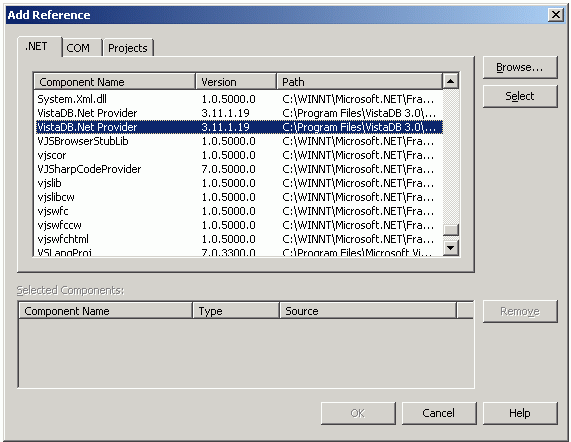
Task: Click the highlighted VistaDB.Net Provider row
Action: click(x=239, y=127)
